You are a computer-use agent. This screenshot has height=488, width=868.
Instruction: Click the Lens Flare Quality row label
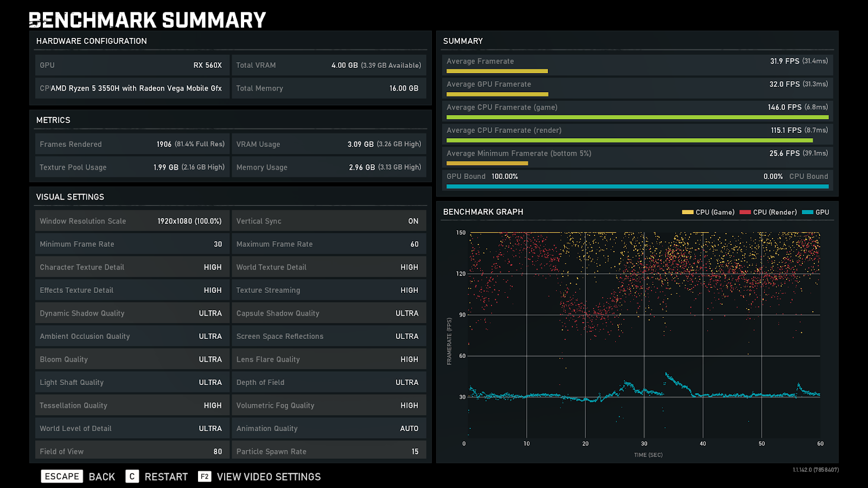coord(268,359)
